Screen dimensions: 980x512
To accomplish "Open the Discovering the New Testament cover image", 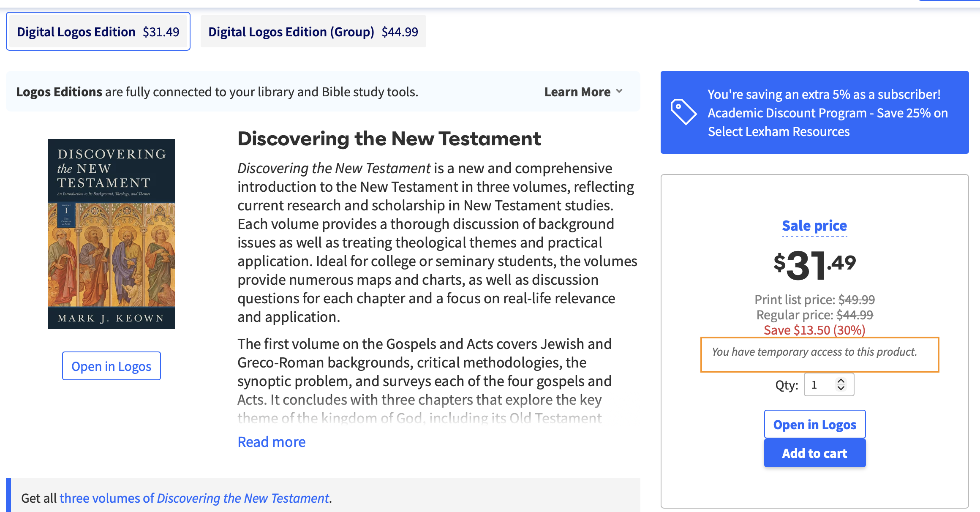I will [112, 234].
